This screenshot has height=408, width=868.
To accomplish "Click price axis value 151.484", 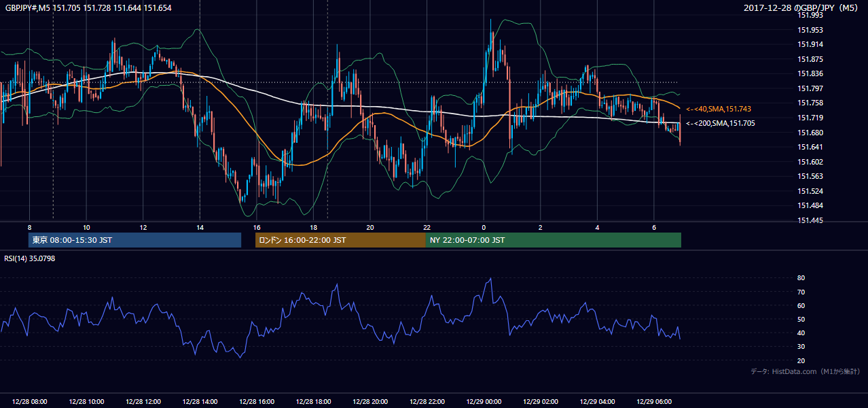I will tap(810, 205).
